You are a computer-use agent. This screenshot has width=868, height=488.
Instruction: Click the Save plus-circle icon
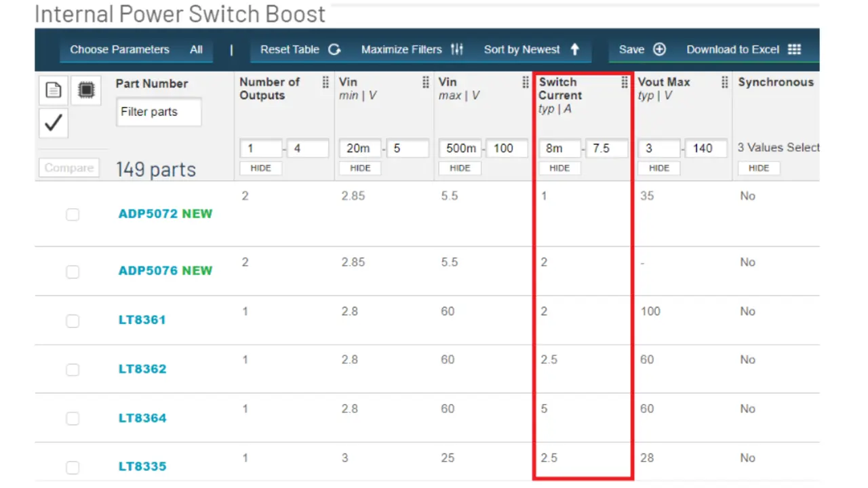(x=660, y=49)
